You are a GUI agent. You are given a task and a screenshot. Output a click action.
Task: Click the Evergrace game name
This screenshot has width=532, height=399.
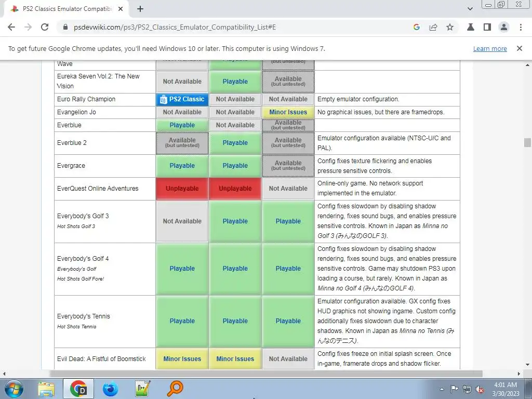[x=71, y=166]
